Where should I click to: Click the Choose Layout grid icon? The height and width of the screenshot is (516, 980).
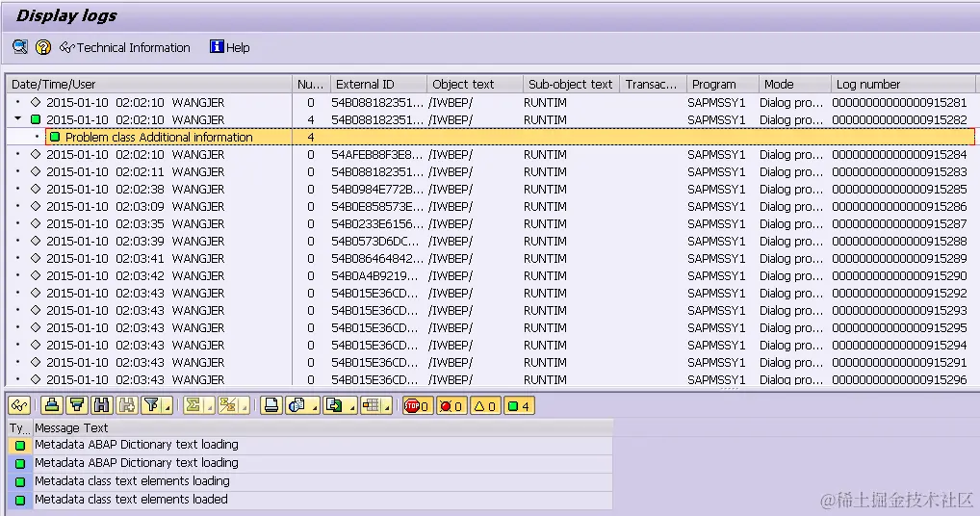coord(371,406)
